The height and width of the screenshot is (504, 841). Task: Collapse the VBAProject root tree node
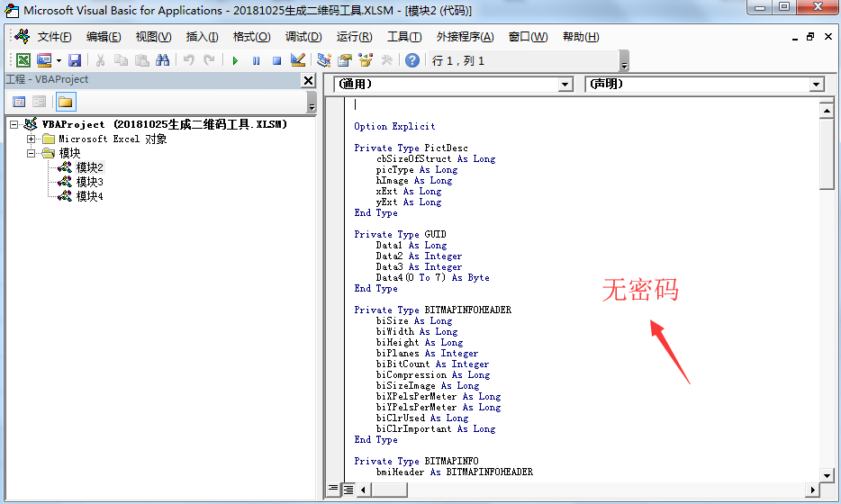[x=14, y=124]
